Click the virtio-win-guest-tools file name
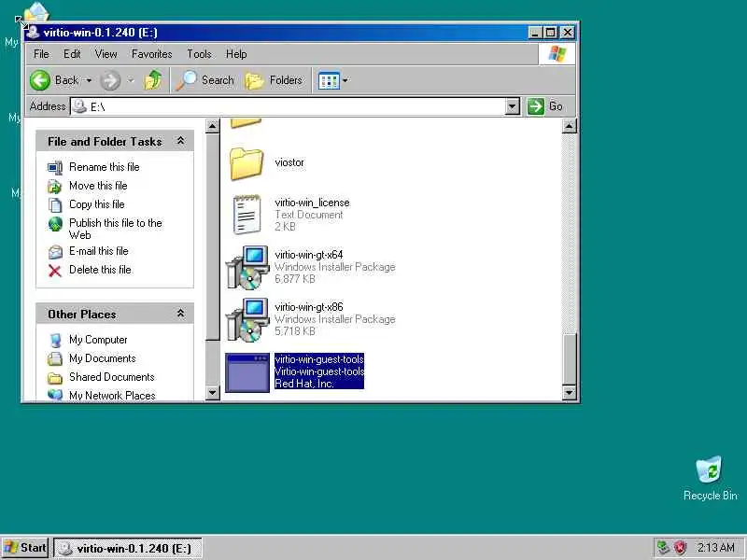 (319, 359)
